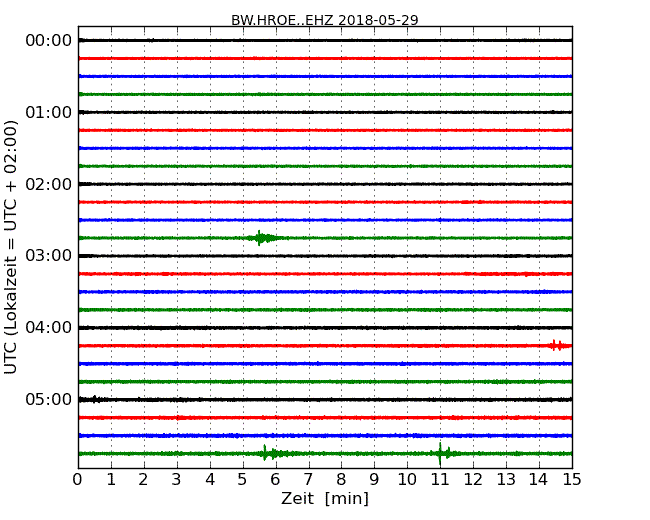Click the x-axis tick label 15
This screenshot has width=650, height=520.
pos(572,480)
